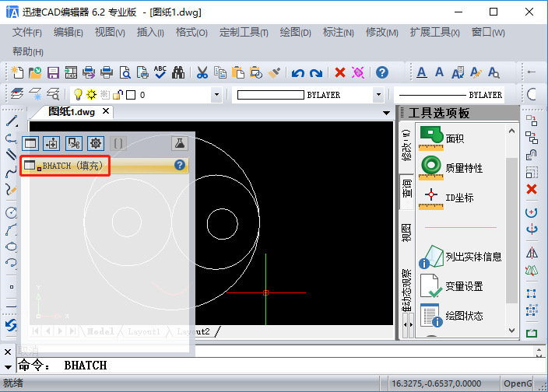
Task: Select the Mirror tool on right toolbar
Action: [532, 253]
